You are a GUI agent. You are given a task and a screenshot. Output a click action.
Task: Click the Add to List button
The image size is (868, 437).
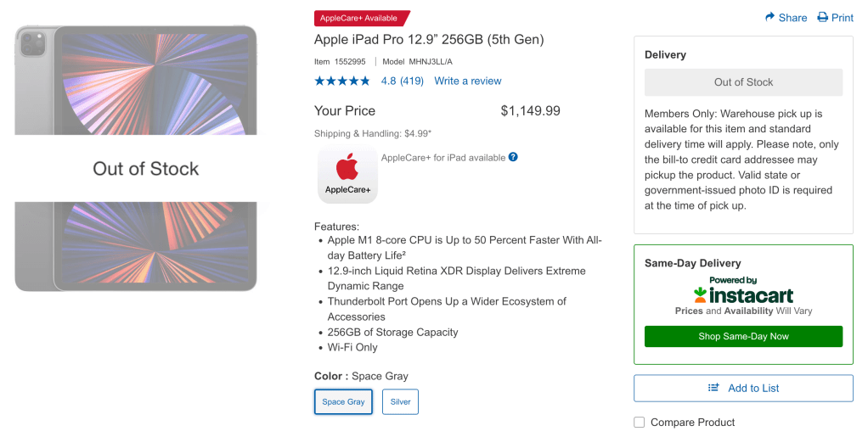point(743,388)
